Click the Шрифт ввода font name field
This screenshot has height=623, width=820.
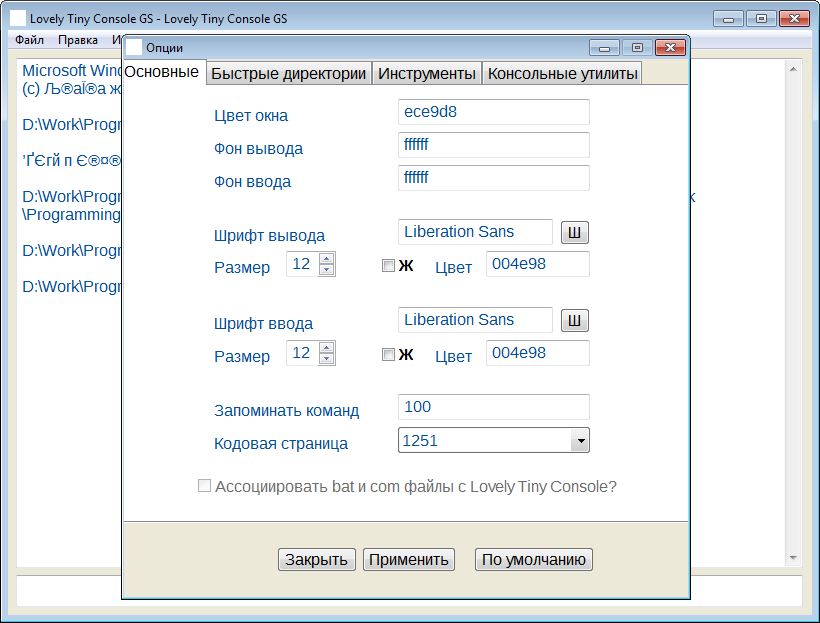(x=475, y=320)
